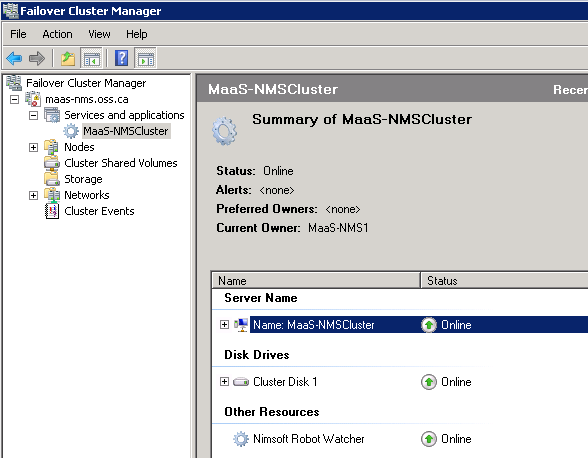Open the Action menu

click(x=57, y=34)
